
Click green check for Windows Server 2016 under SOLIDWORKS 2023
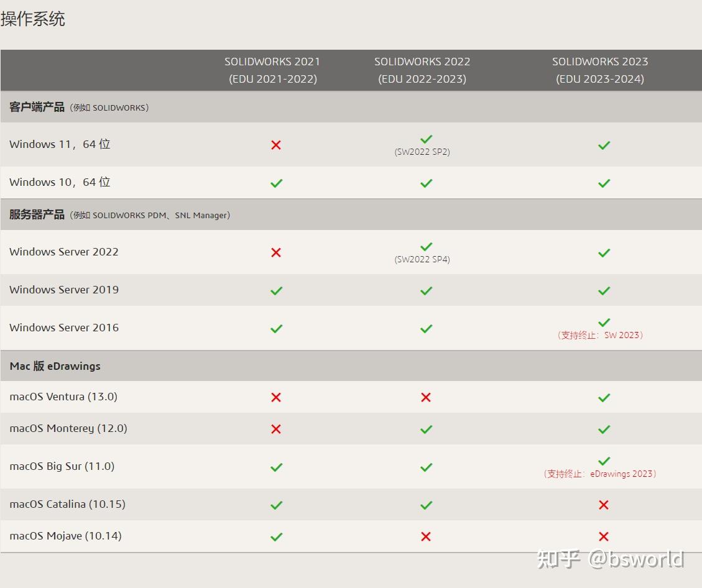(604, 322)
